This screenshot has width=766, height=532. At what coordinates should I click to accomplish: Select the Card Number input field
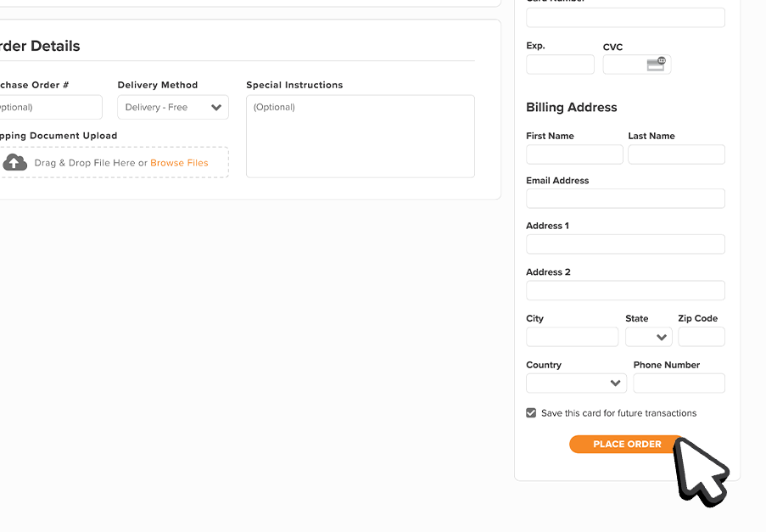[x=625, y=18]
